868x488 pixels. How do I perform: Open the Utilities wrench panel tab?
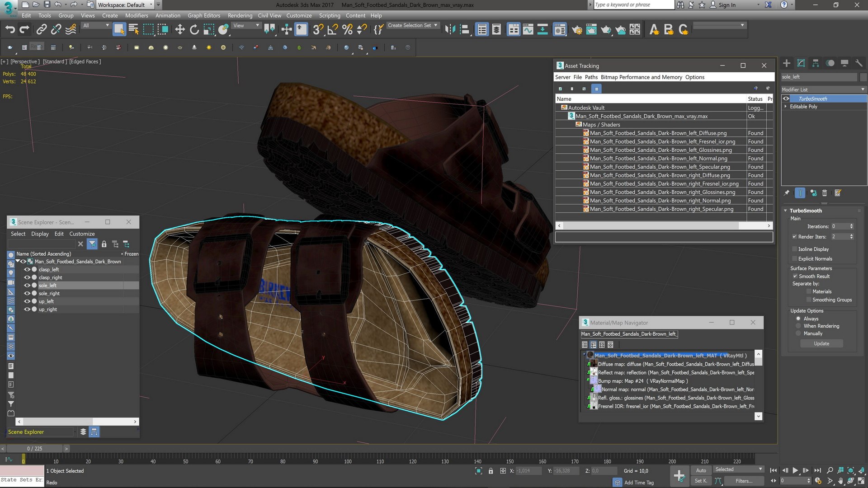point(859,63)
